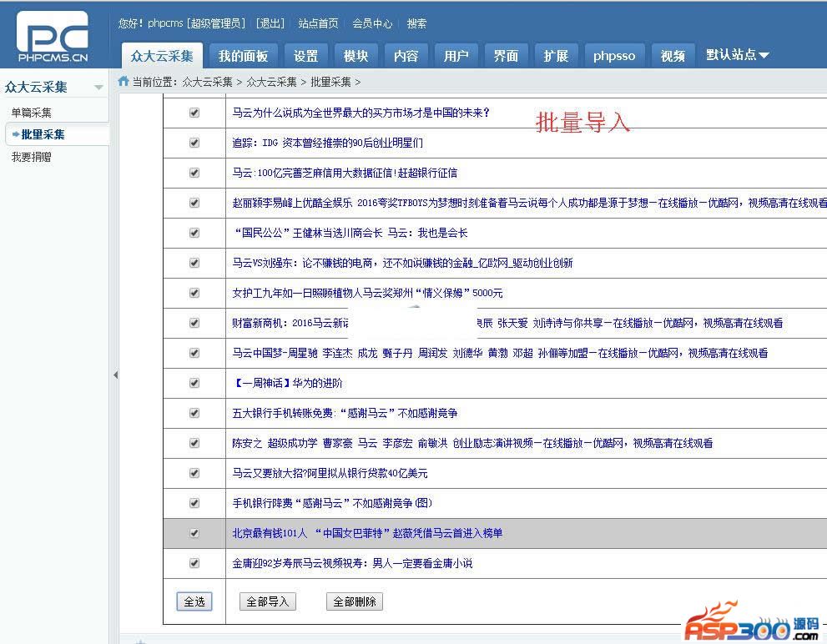Open the 设置 tab
Viewport: 827px width, 644px height.
(306, 56)
